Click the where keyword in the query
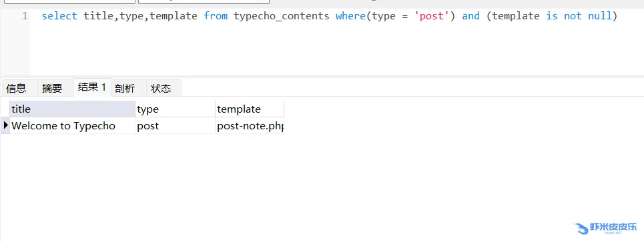Screen dimensions: 644x242 click(351, 16)
